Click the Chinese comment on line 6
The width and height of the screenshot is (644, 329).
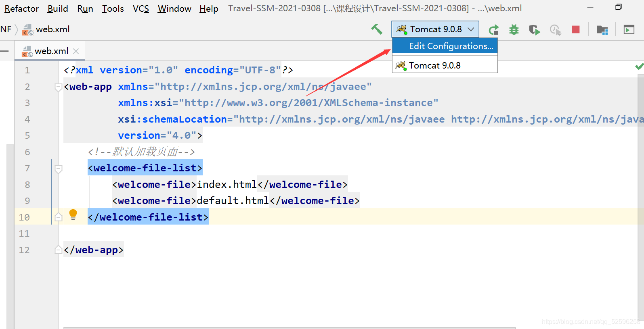[x=141, y=152]
